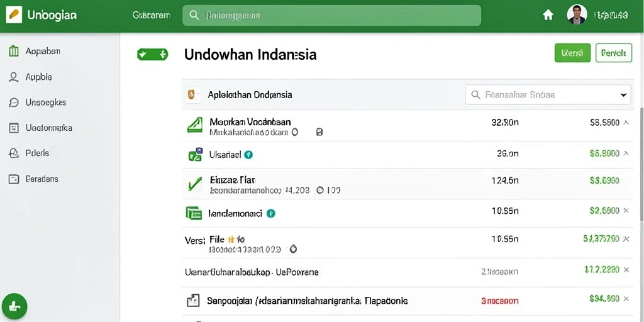Click the vertical scrollbar on right edge

pyautogui.click(x=641, y=164)
